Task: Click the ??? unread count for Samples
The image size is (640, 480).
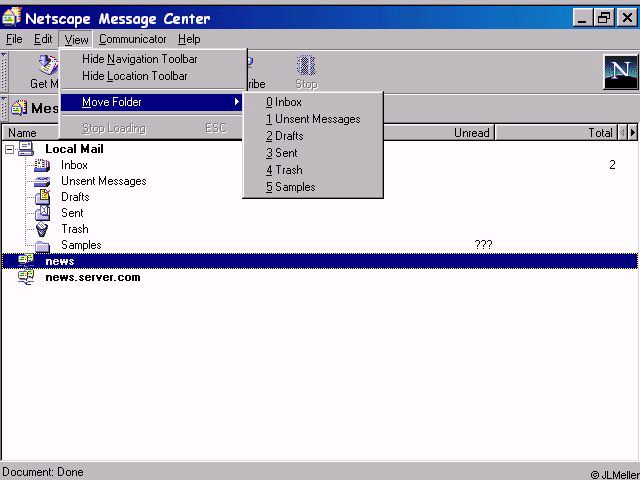Action: point(483,244)
